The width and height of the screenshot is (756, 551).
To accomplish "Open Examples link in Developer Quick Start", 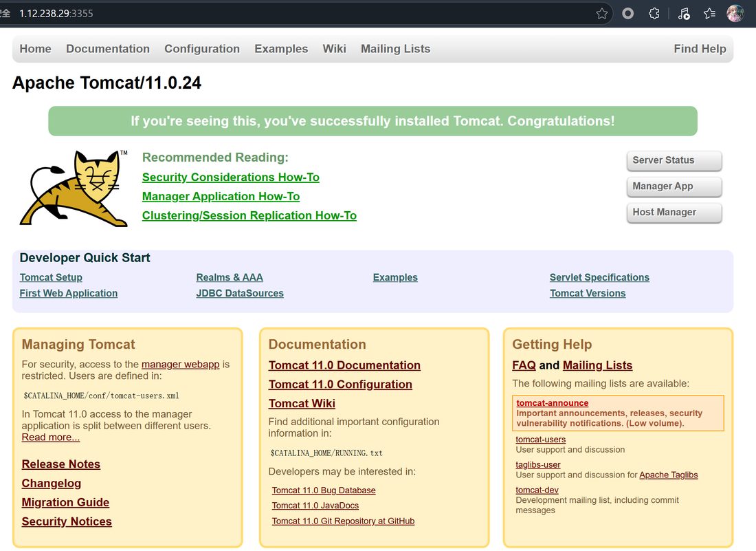I will 395,277.
